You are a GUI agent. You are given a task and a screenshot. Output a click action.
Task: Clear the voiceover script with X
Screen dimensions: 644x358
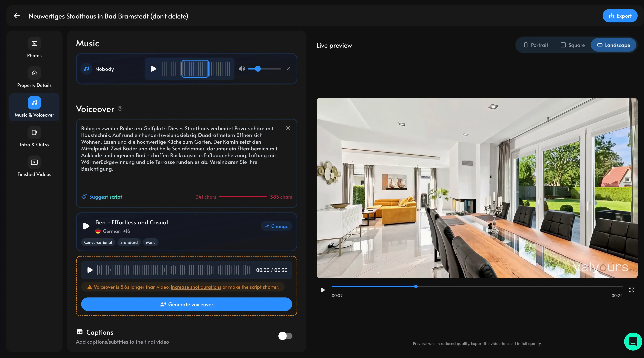tap(288, 128)
